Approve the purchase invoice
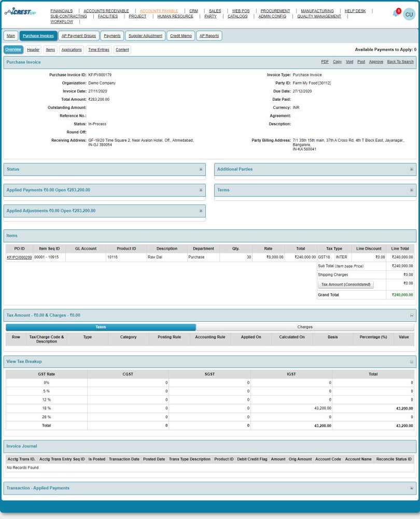The height and width of the screenshot is (519, 420). coord(376,61)
